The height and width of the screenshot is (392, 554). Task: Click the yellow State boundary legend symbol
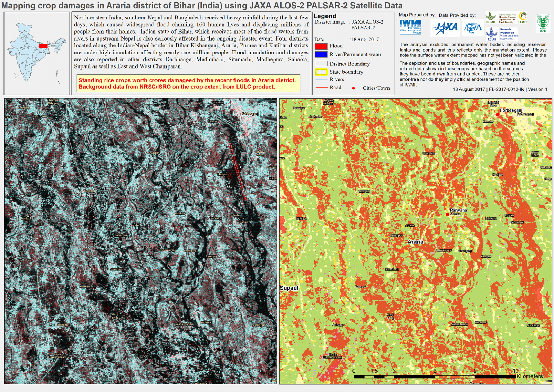pos(321,72)
